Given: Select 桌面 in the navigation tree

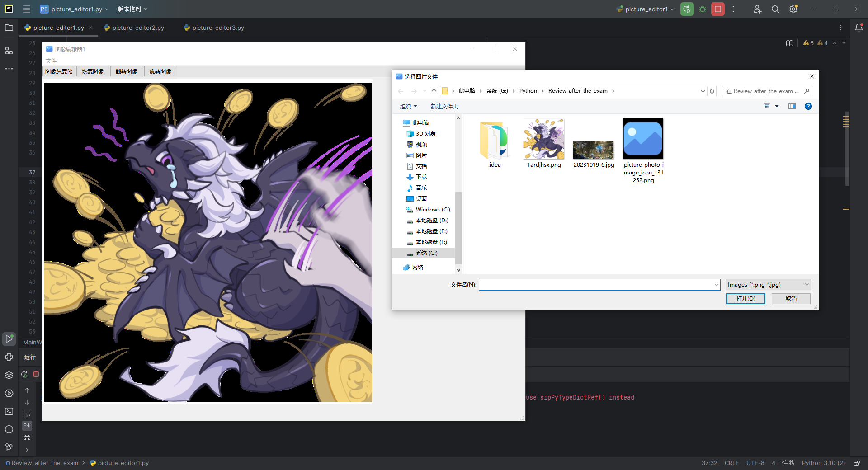Looking at the screenshot, I should pos(416,198).
